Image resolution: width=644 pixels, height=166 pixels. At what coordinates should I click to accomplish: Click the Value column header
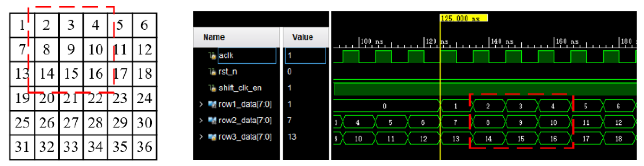click(x=302, y=37)
